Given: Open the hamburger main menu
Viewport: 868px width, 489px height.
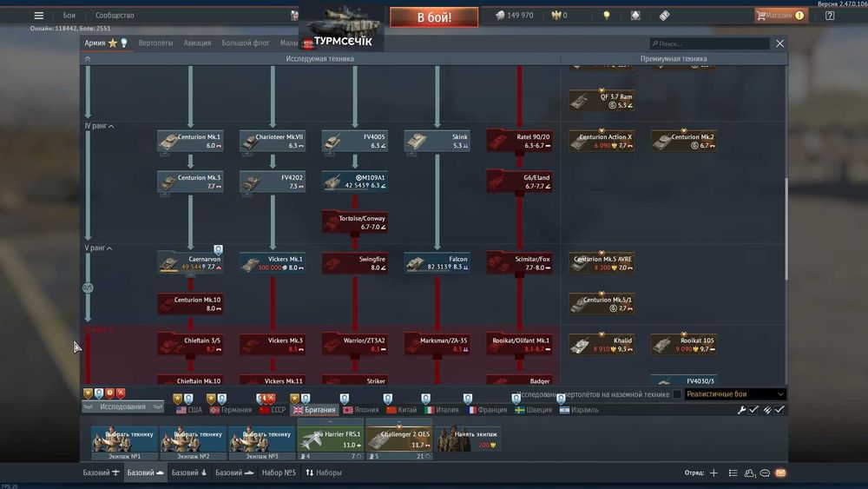Looking at the screenshot, I should pos(39,16).
